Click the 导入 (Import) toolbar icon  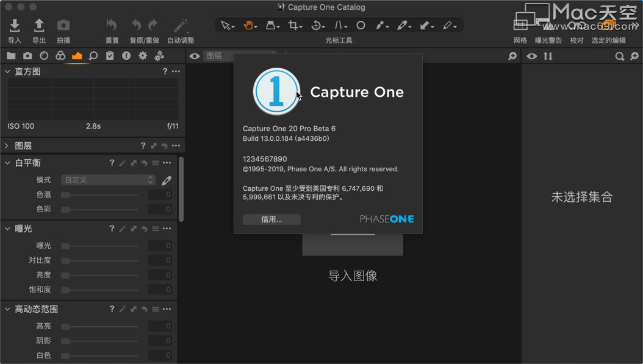coord(15,26)
